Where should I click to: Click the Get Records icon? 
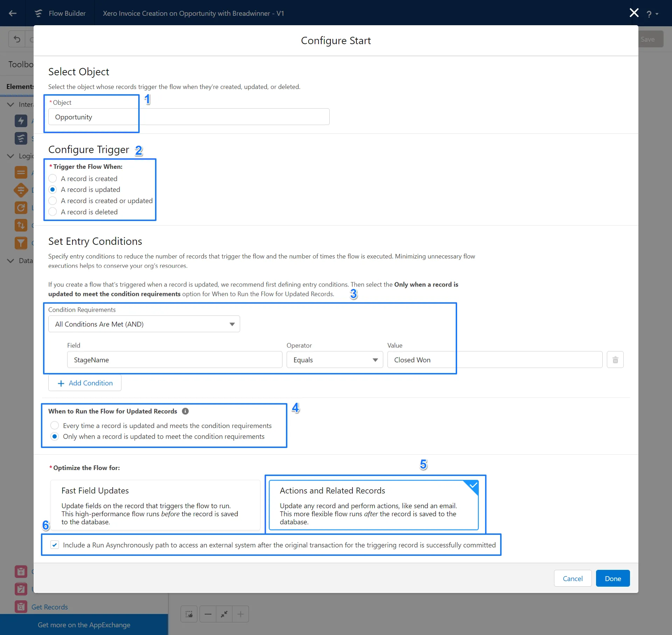coord(21,607)
